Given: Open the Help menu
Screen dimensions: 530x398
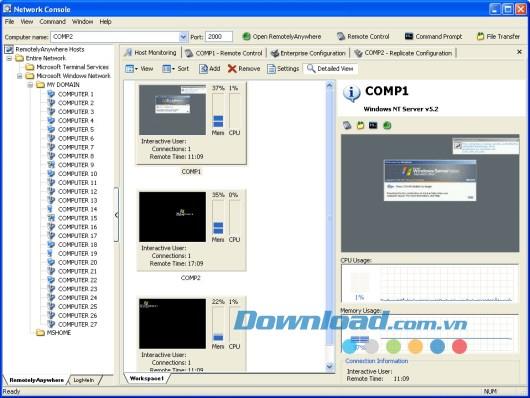Looking at the screenshot, I should 105,22.
